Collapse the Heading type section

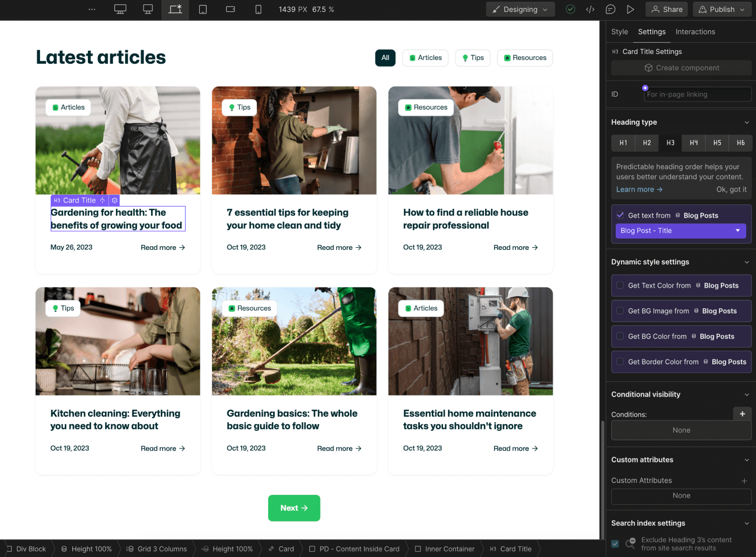coord(747,122)
